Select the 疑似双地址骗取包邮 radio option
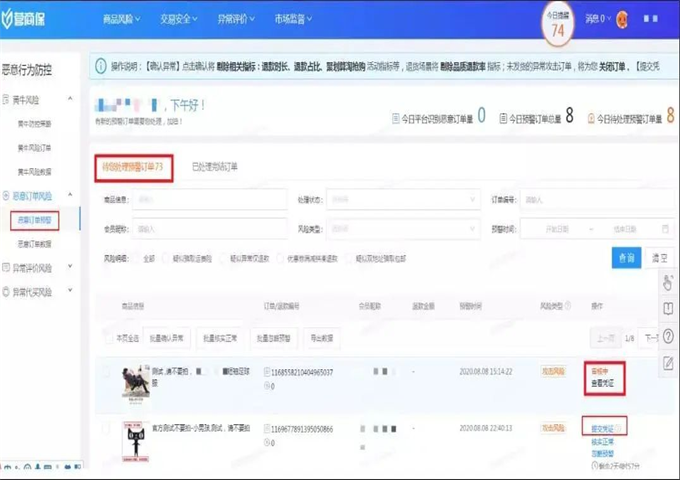The width and height of the screenshot is (680, 480). (x=349, y=258)
